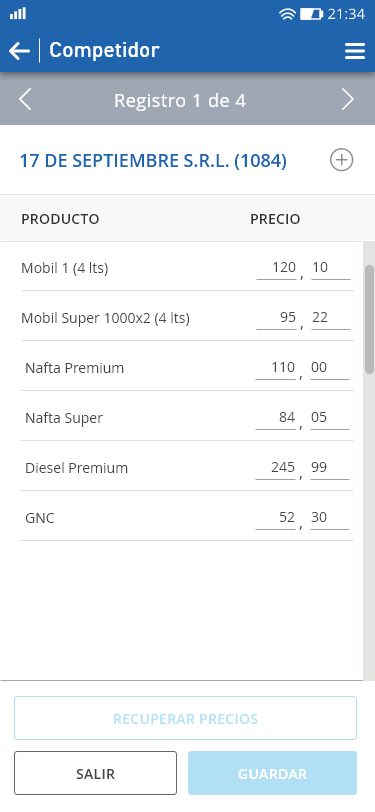Edit GNC decimal price field 30
Screen dimensions: 375x812
tap(330, 518)
